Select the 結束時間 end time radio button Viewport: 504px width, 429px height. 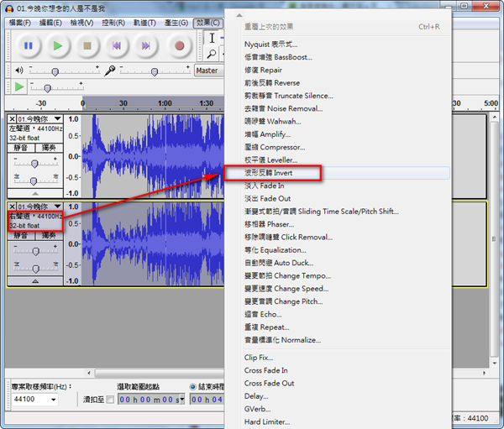click(x=192, y=387)
